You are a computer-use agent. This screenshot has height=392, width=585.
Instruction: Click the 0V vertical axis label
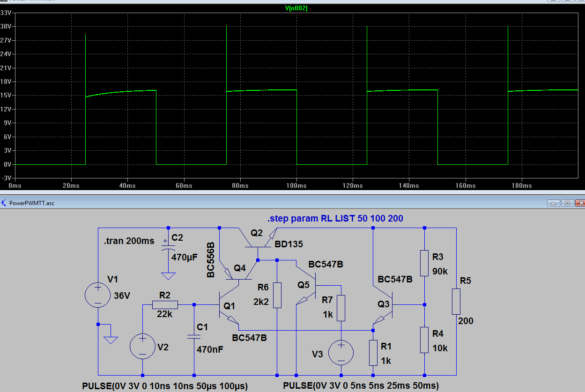[7, 164]
